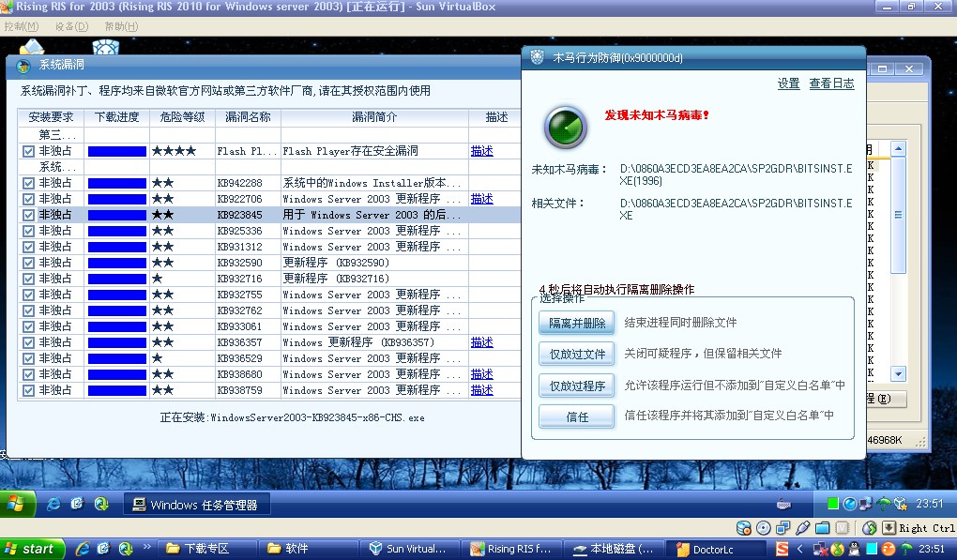Launch Internet Explorer from guest quick launch
The height and width of the screenshot is (560, 957).
(x=53, y=504)
